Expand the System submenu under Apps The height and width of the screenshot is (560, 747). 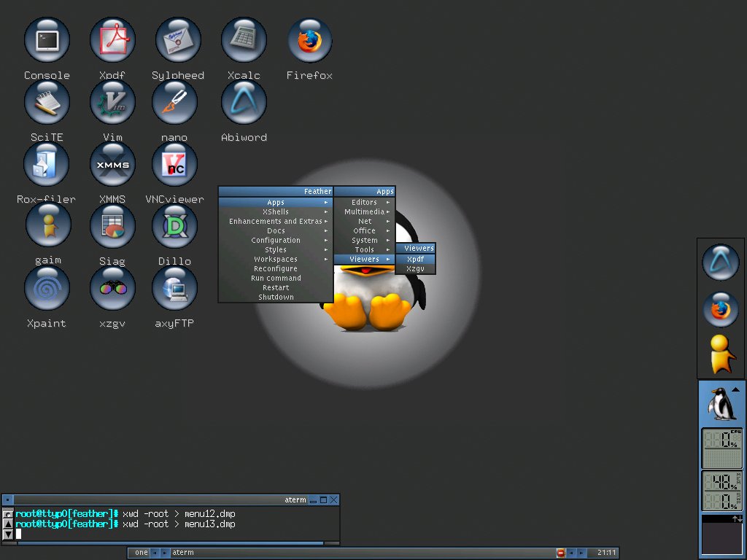tap(365, 241)
